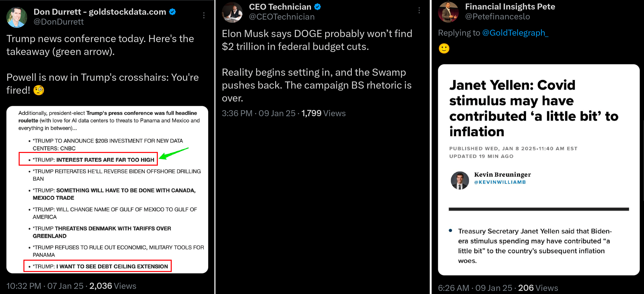This screenshot has height=294, width=644.
Task: Click the @KEVINWILLIAMB author handle
Action: click(500, 182)
